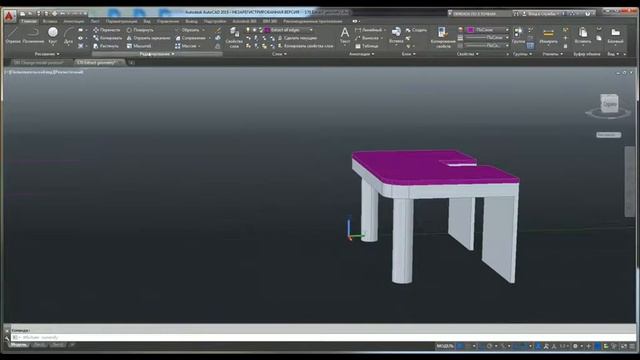
Task: Click Повернуть (Rotate) tool
Action: pyautogui.click(x=140, y=30)
